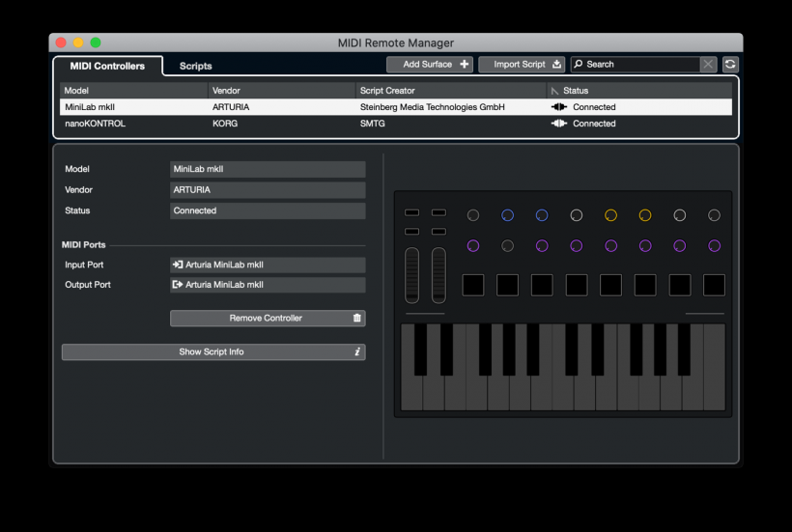Click the gray knob in the bottom knob row
Screen dimensions: 792x532
(x=507, y=246)
